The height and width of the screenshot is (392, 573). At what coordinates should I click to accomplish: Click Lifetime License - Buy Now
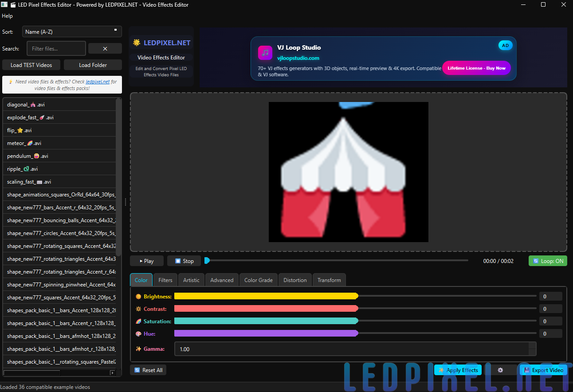476,68
